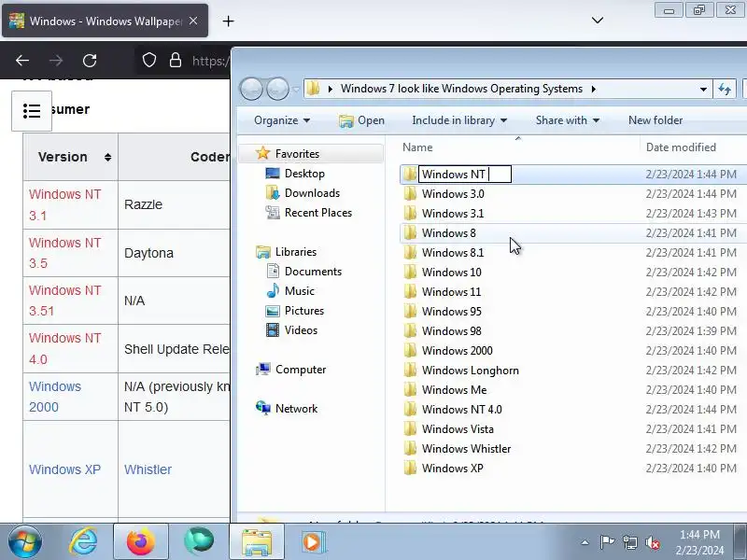This screenshot has width=747, height=560.
Task: Launch Internet Explorer from the taskbar
Action: pyautogui.click(x=83, y=542)
